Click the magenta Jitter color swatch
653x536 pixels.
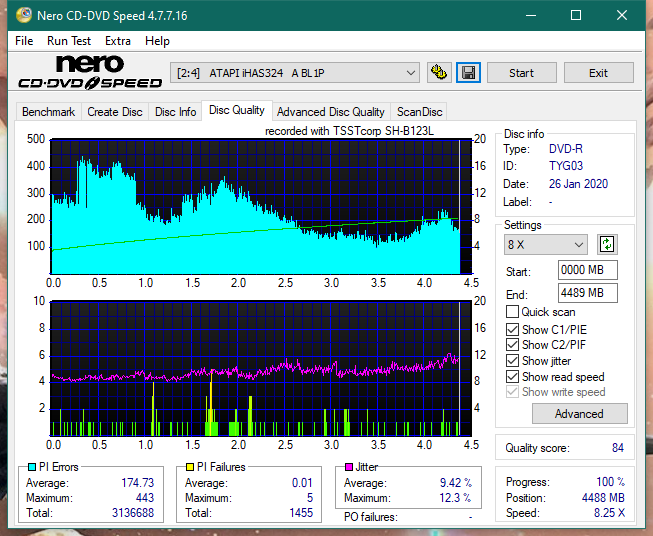tap(349, 467)
